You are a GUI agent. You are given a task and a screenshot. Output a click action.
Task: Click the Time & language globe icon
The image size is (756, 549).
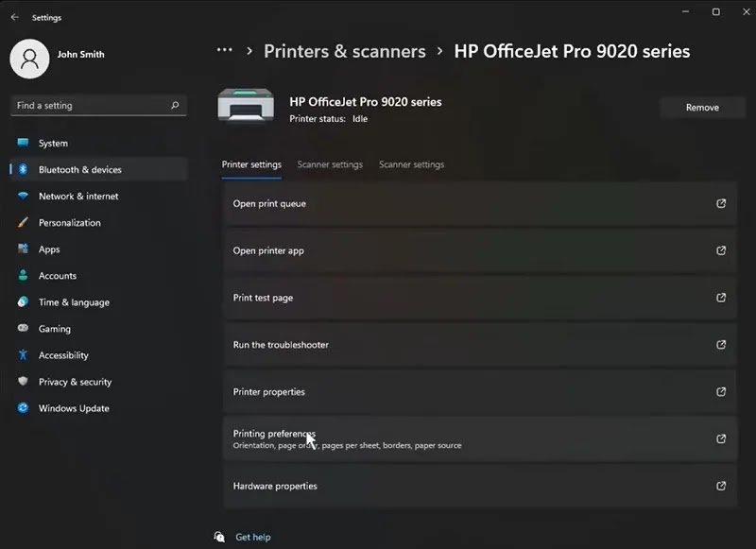(x=23, y=301)
